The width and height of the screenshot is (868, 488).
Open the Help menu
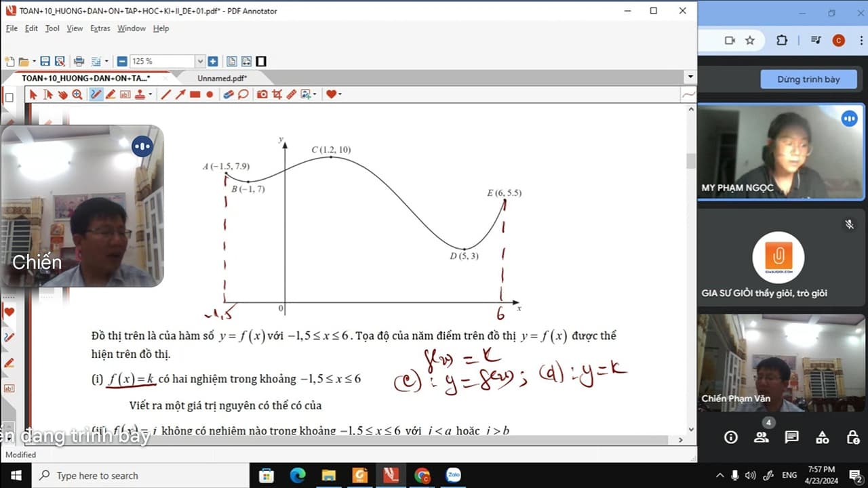tap(161, 28)
